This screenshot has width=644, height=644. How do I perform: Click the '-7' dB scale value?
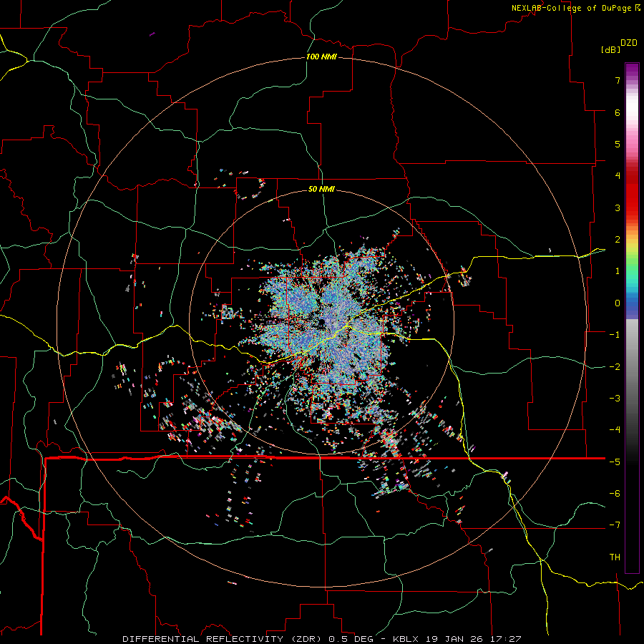(615, 525)
